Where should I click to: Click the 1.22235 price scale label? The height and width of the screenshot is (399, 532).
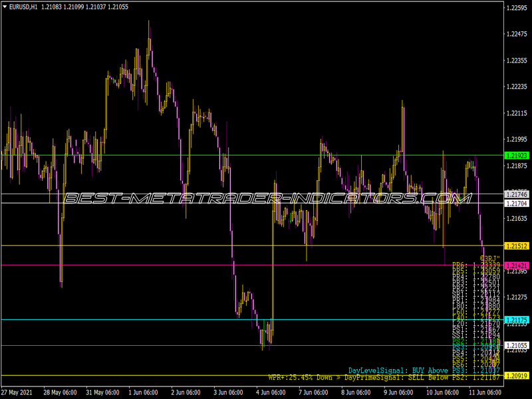517,86
